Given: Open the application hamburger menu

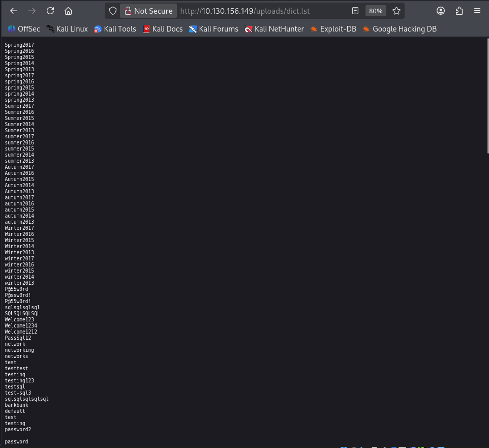Looking at the screenshot, I should click(477, 11).
